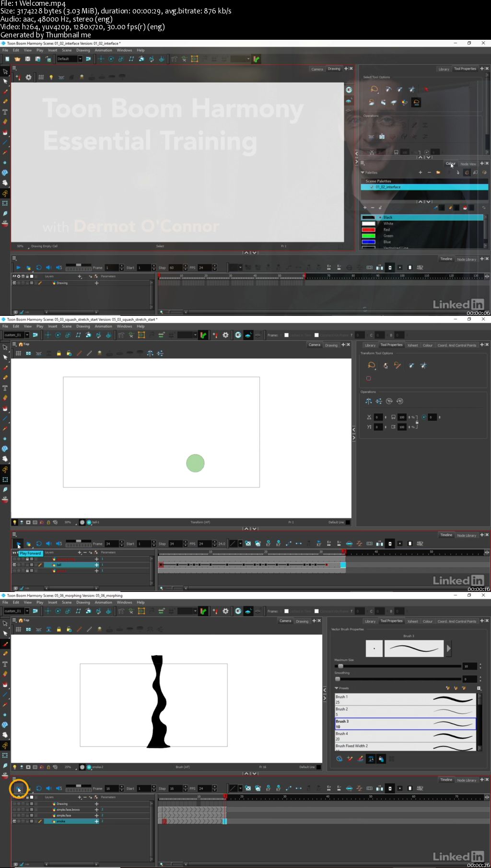Collapse the Presets section in Brush properties
This screenshot has height=868, width=491.
tap(337, 688)
